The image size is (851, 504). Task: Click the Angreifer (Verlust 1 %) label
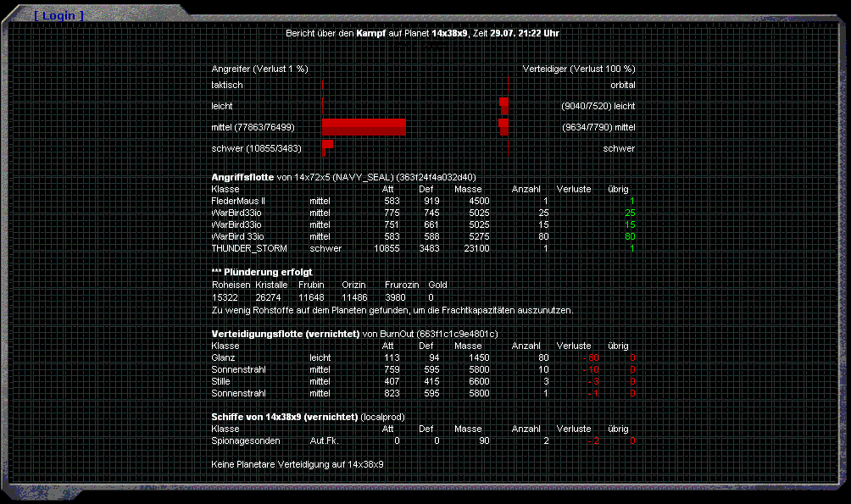click(x=259, y=69)
